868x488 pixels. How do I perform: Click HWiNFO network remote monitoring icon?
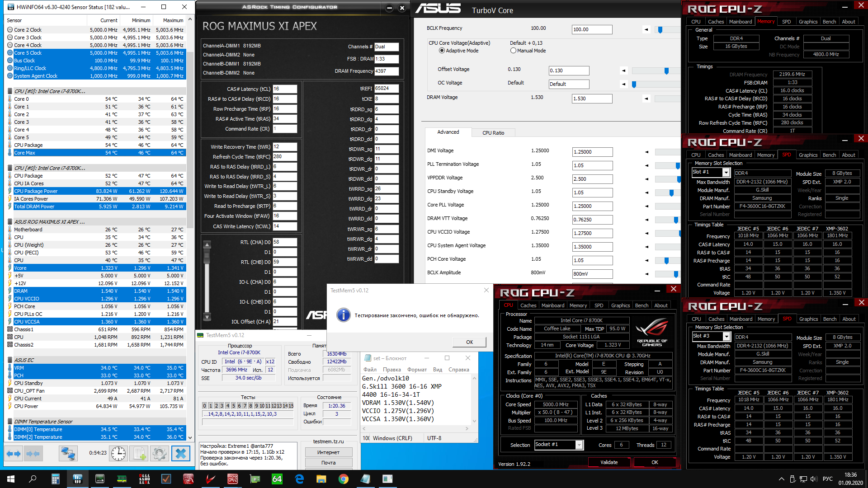point(68,453)
